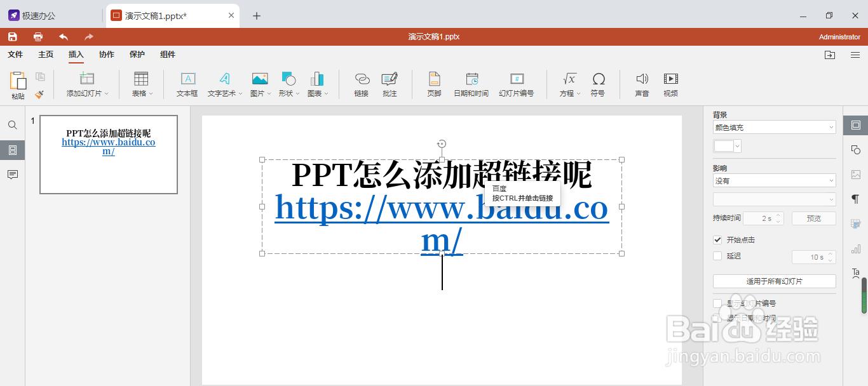The image size is (868, 386).
Task: Click the Paste (粘贴) icon
Action: [x=18, y=81]
